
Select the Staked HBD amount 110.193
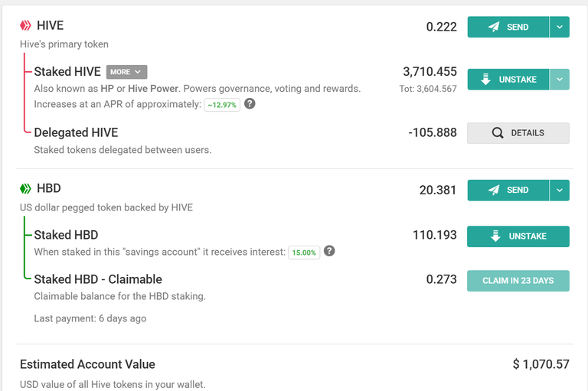(435, 235)
